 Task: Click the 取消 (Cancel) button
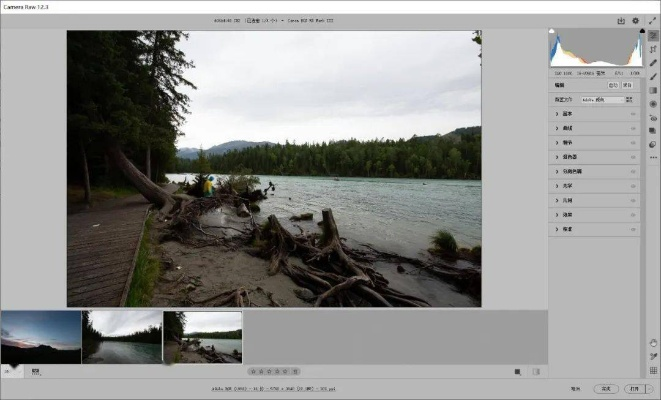point(575,389)
